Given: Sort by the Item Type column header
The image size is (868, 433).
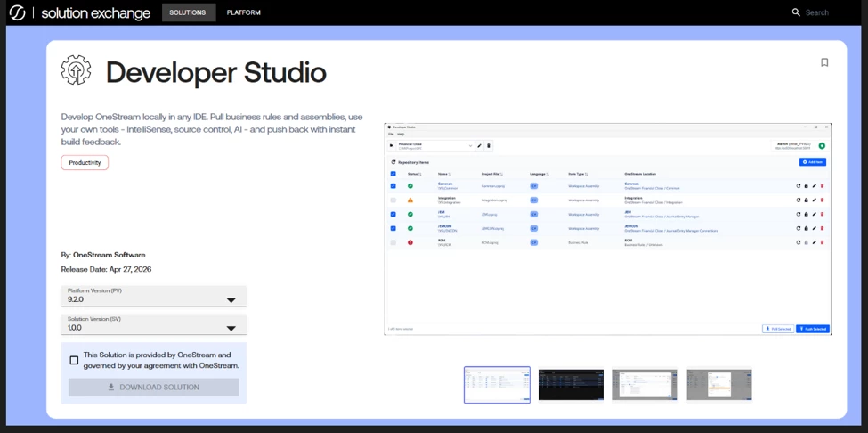Looking at the screenshot, I should [x=578, y=174].
